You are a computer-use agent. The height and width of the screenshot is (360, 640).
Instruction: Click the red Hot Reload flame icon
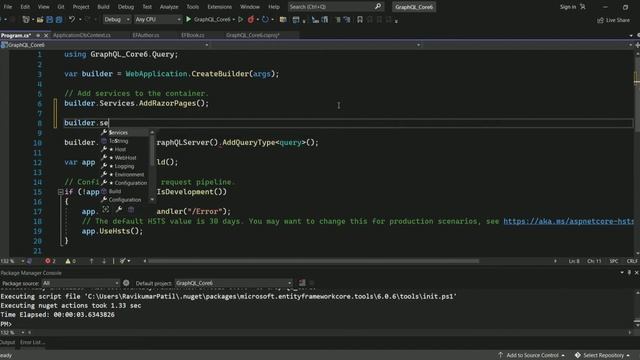(251, 19)
